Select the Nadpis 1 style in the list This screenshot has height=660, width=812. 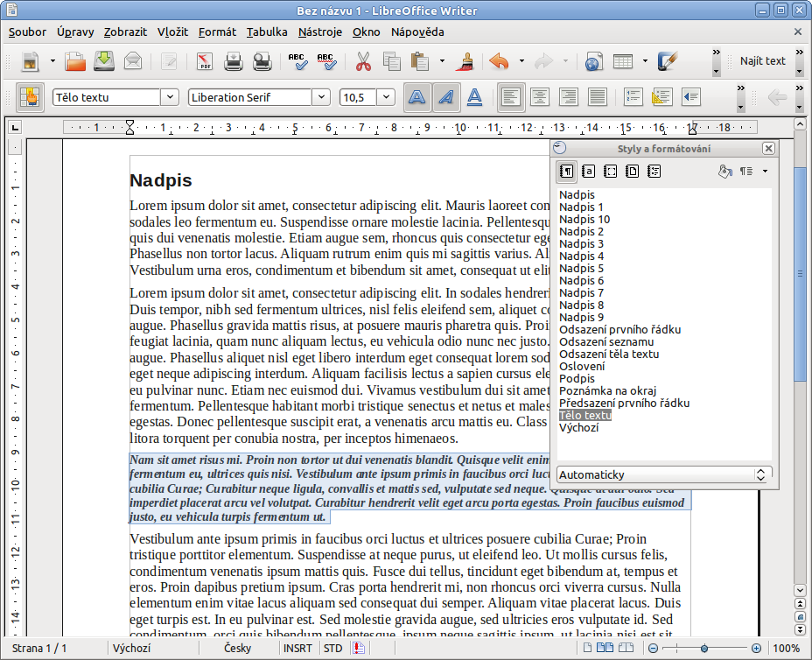581,207
